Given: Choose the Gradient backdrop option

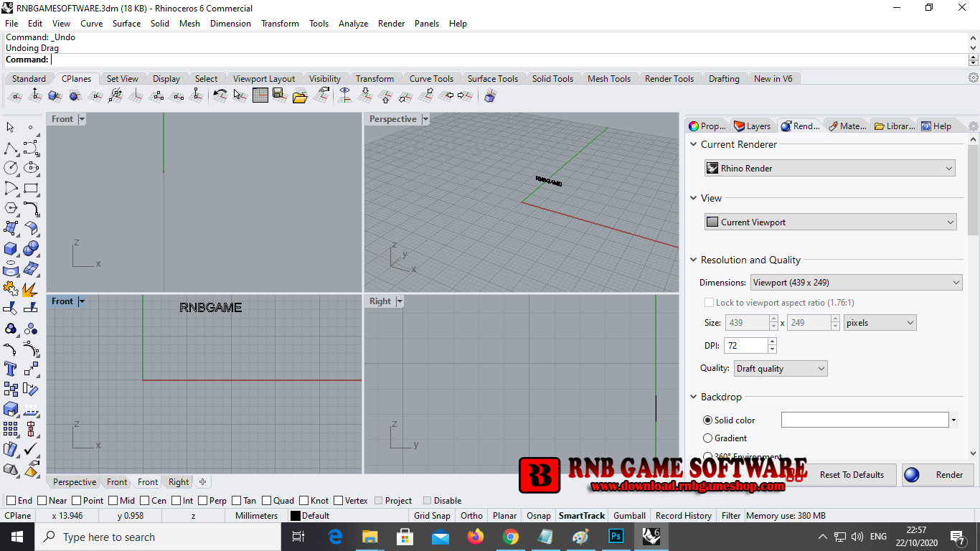Looking at the screenshot, I should [708, 438].
